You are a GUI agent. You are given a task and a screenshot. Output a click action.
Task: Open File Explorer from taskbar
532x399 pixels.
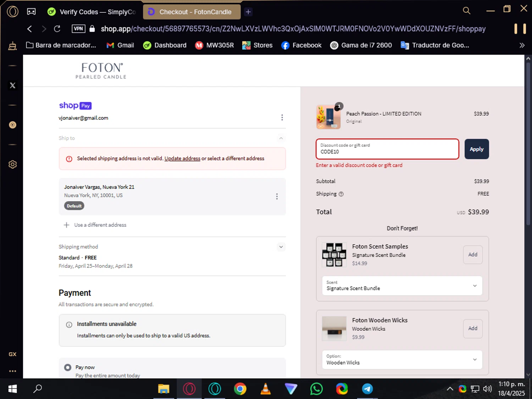[x=164, y=389]
